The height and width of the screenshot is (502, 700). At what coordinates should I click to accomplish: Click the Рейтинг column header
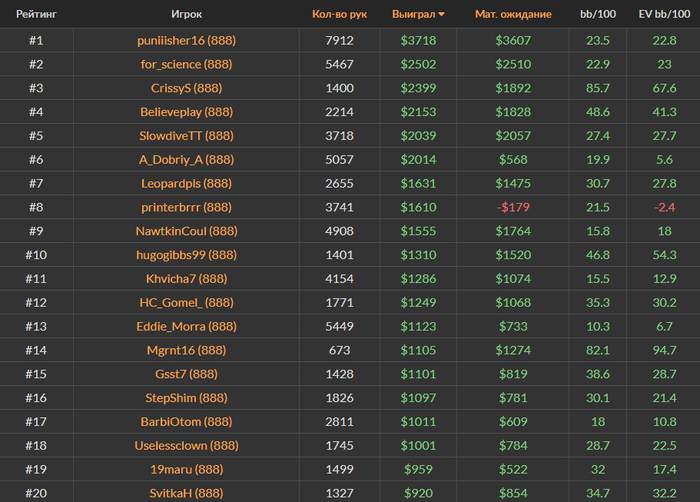pos(36,15)
